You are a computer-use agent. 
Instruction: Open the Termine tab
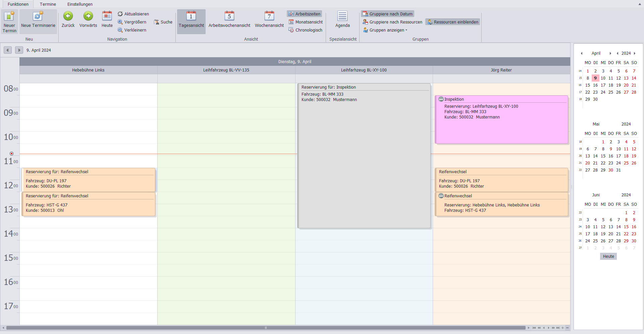coord(48,4)
